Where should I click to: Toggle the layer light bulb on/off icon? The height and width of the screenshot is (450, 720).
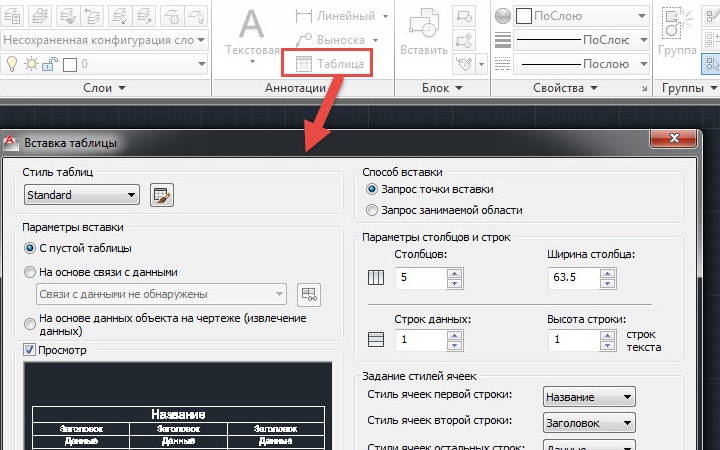point(12,64)
